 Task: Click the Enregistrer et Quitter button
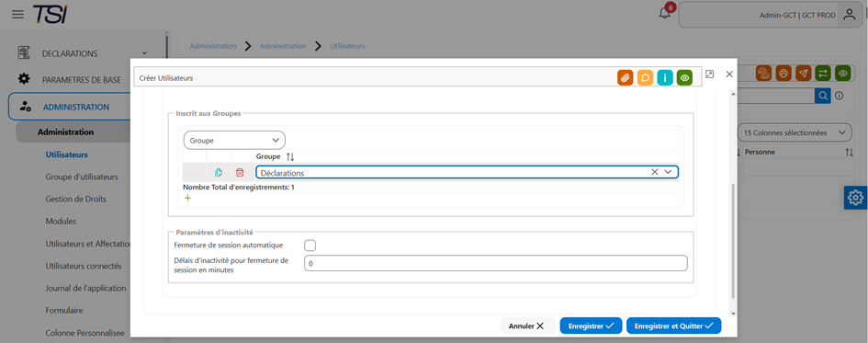click(x=673, y=326)
